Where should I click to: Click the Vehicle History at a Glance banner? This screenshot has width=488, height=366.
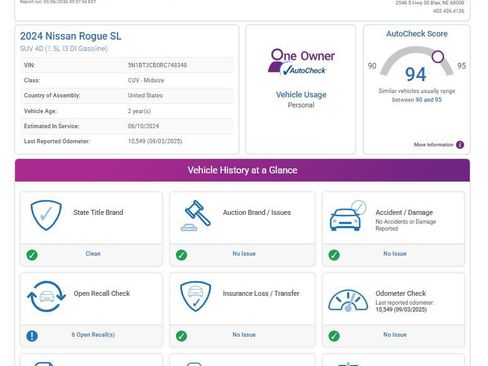tap(242, 170)
